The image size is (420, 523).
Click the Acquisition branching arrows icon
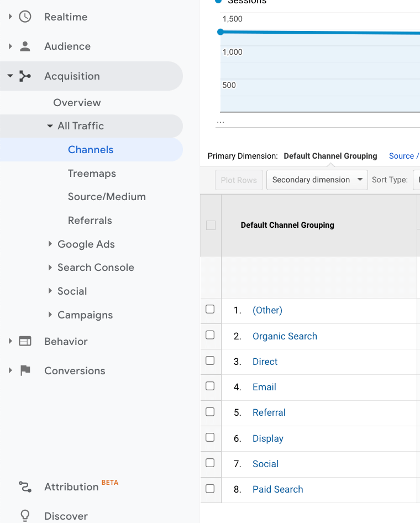pyautogui.click(x=25, y=76)
